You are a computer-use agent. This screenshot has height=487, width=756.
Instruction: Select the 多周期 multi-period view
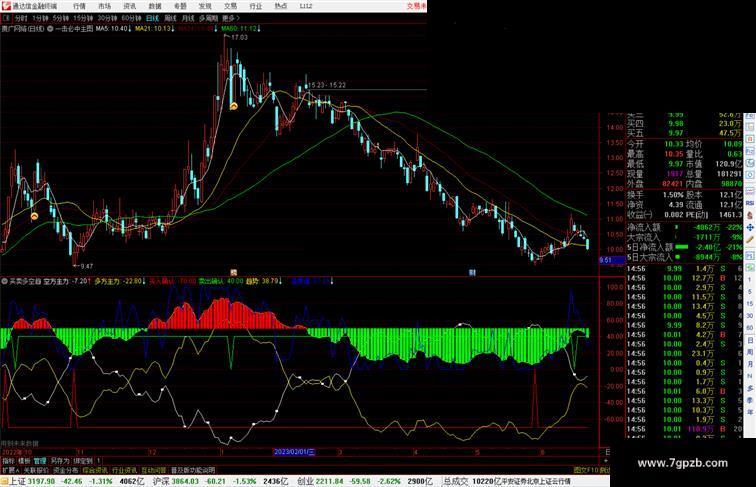click(x=208, y=18)
